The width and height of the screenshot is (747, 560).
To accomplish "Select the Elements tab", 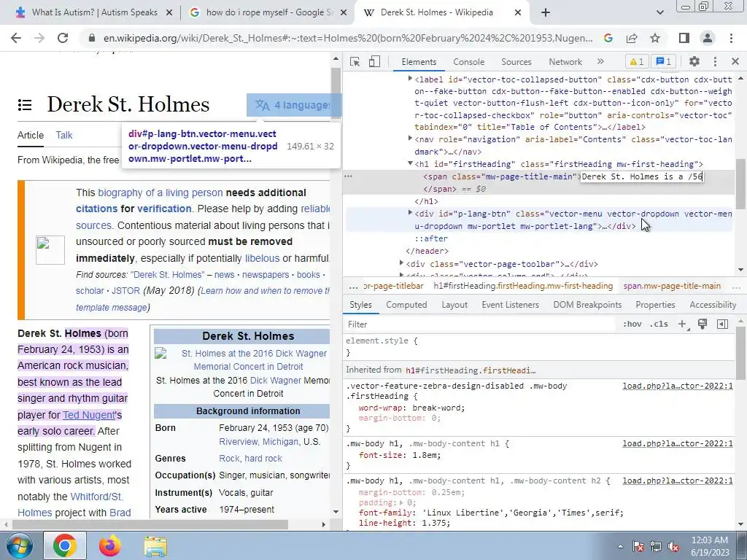I will pyautogui.click(x=419, y=62).
